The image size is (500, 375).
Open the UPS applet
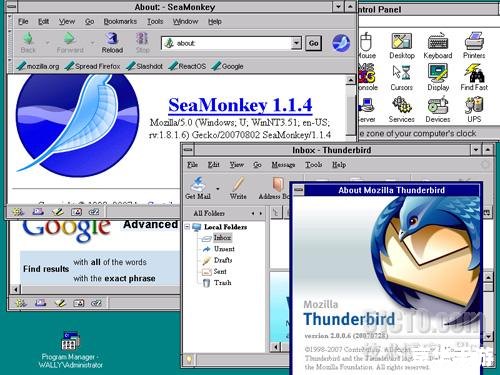coord(474,109)
